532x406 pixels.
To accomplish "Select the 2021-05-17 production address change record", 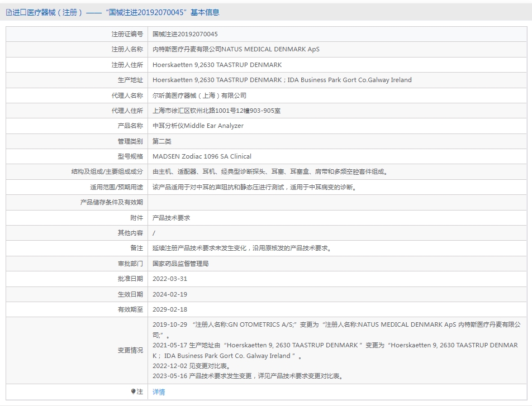I will [335, 350].
